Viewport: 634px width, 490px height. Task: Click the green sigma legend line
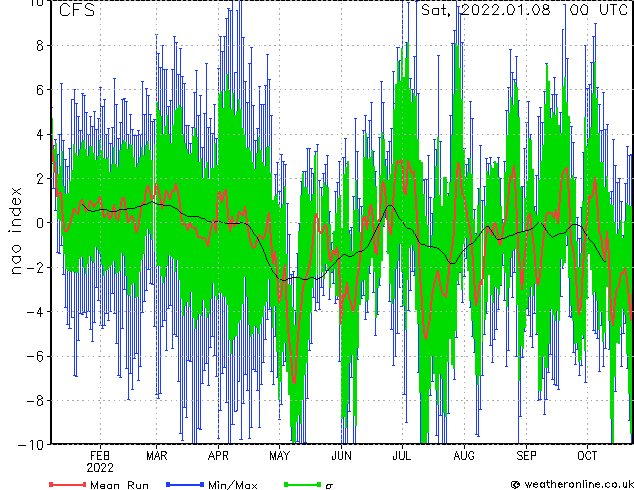tap(302, 484)
